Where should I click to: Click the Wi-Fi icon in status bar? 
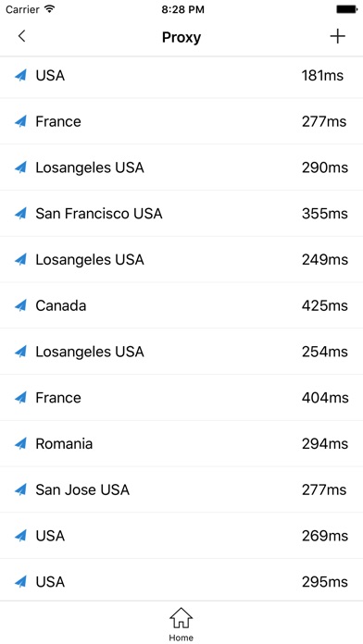coord(50,9)
